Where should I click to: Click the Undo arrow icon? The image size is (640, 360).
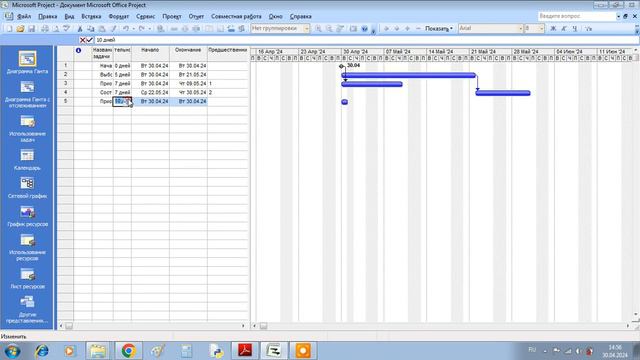coord(126,29)
